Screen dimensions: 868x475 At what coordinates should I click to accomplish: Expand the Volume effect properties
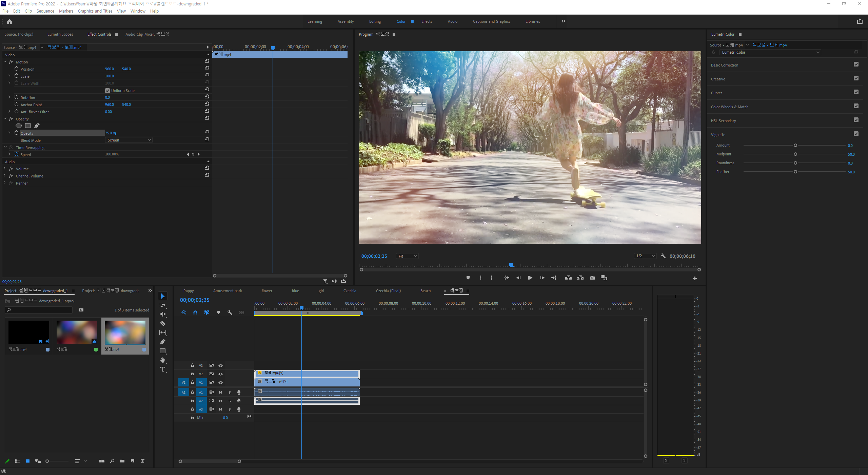point(5,169)
